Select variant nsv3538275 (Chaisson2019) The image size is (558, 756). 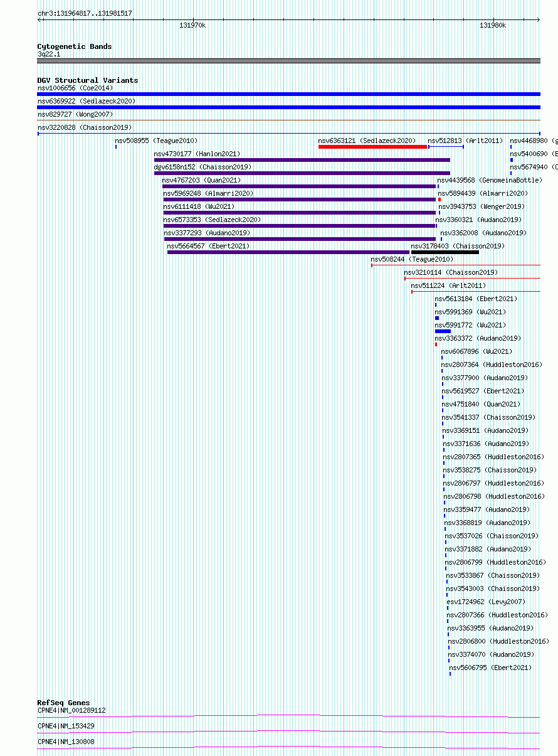(x=490, y=470)
